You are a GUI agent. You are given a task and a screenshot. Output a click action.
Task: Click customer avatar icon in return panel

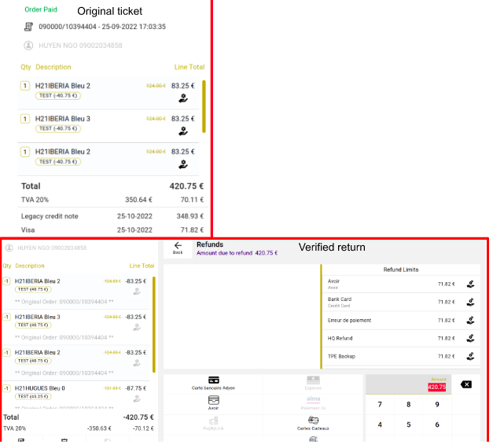pos(9,248)
